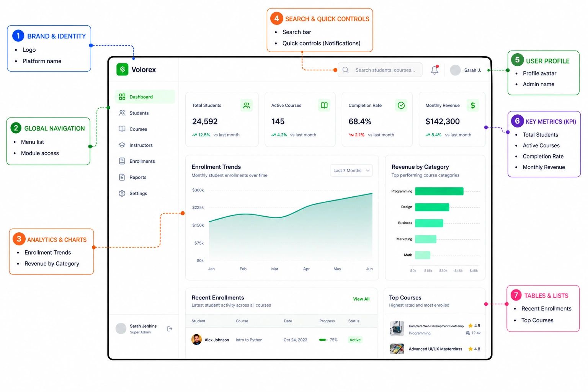This screenshot has width=588, height=392.
Task: Click the Monthly Revenue dollar icon
Action: point(473,105)
